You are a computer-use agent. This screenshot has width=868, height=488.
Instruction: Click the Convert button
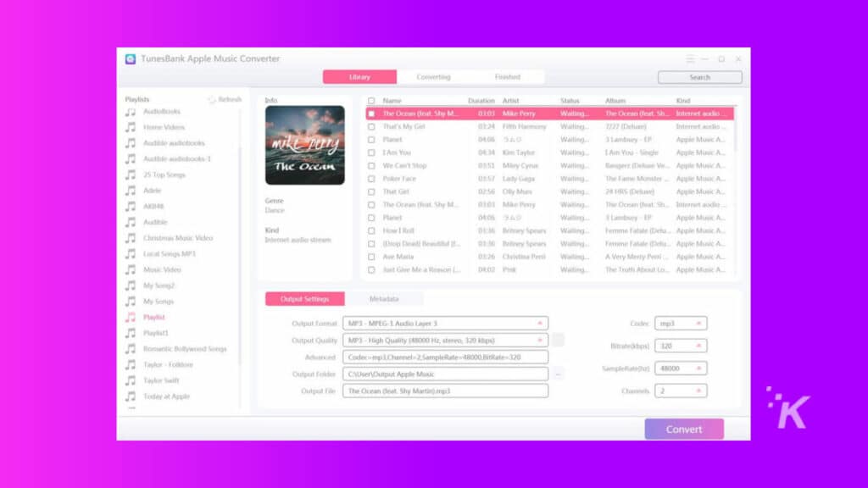pos(684,430)
